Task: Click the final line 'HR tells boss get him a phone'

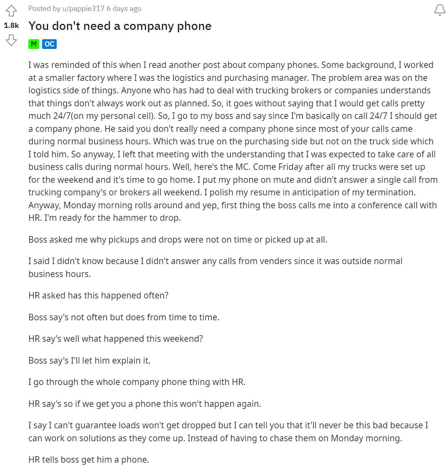Action: (x=89, y=459)
